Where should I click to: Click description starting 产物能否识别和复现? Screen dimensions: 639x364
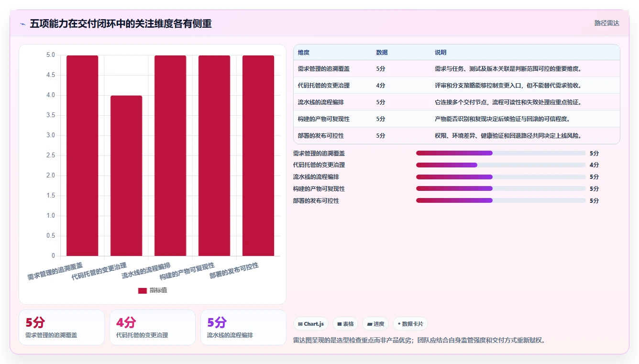pos(502,119)
